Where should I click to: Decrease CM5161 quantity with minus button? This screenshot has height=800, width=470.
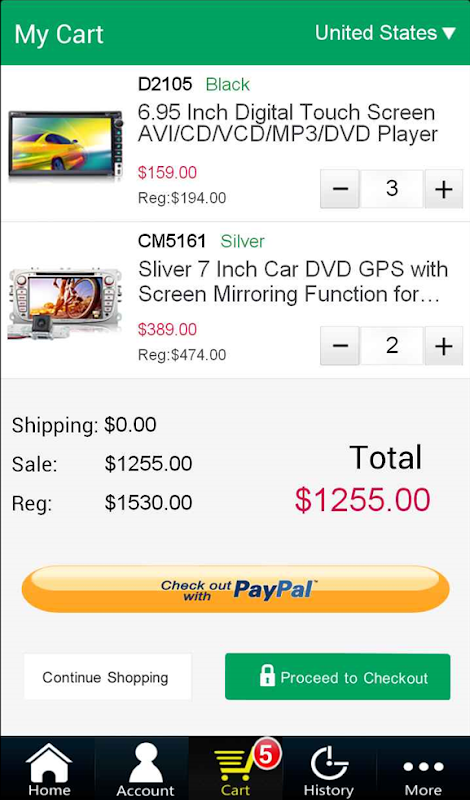click(340, 346)
